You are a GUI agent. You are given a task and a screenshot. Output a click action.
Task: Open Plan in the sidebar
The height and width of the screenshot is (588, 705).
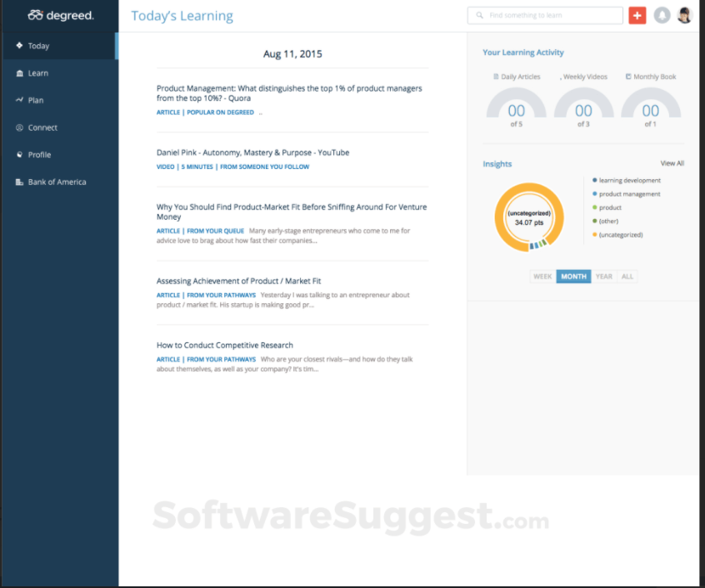59,100
